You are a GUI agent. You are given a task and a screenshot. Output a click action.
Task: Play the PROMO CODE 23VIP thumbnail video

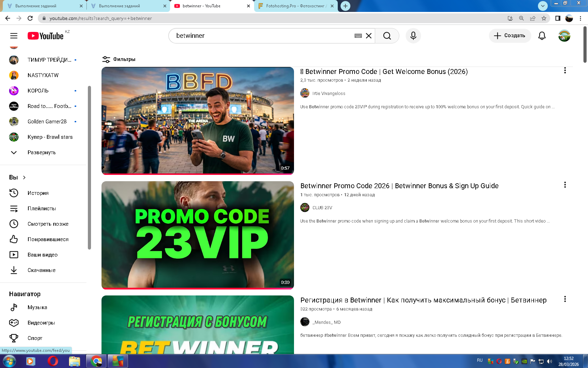(198, 235)
